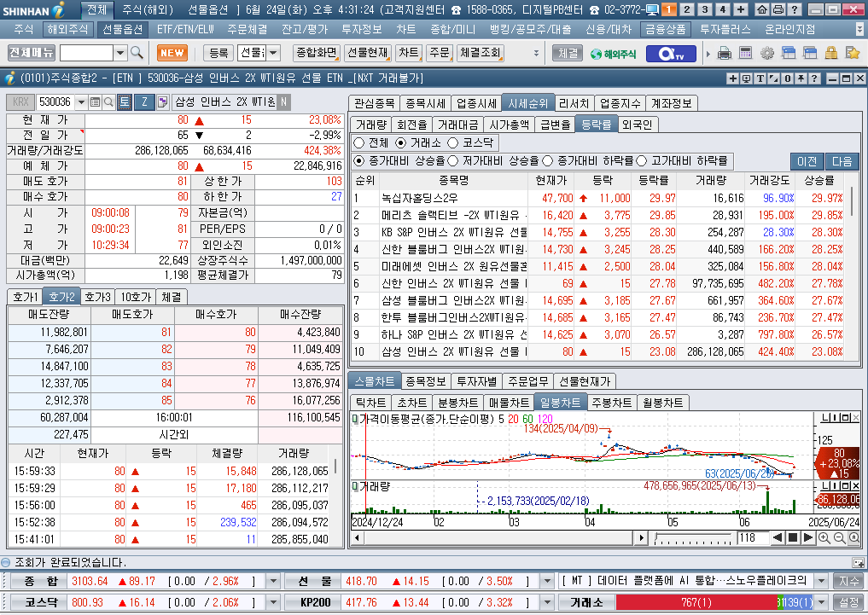Click the stock list icon beside code 530036

point(96,102)
